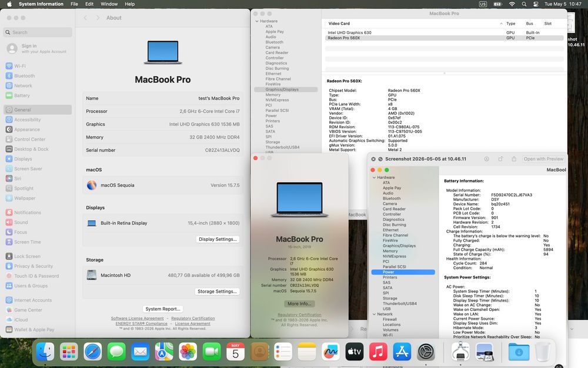Open Freeform from the dock
The height and width of the screenshot is (368, 588).
[330, 352]
